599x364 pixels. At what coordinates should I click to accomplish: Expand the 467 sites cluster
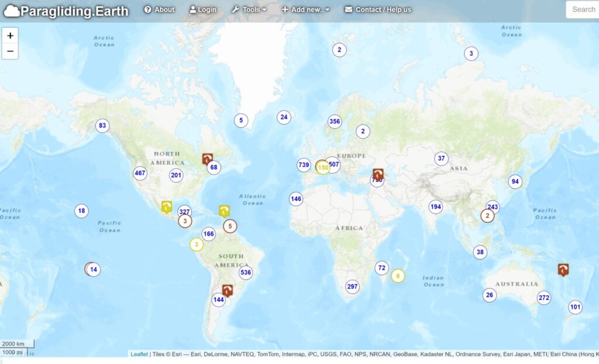(140, 173)
